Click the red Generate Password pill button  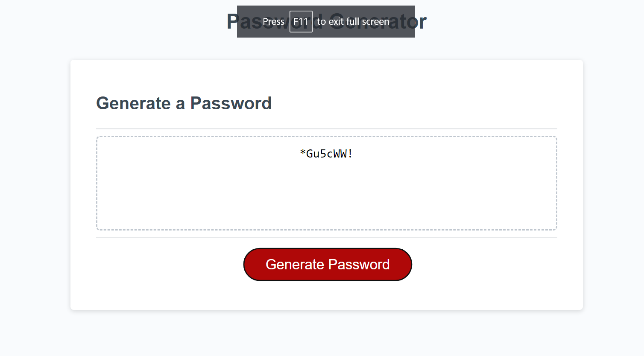point(327,264)
